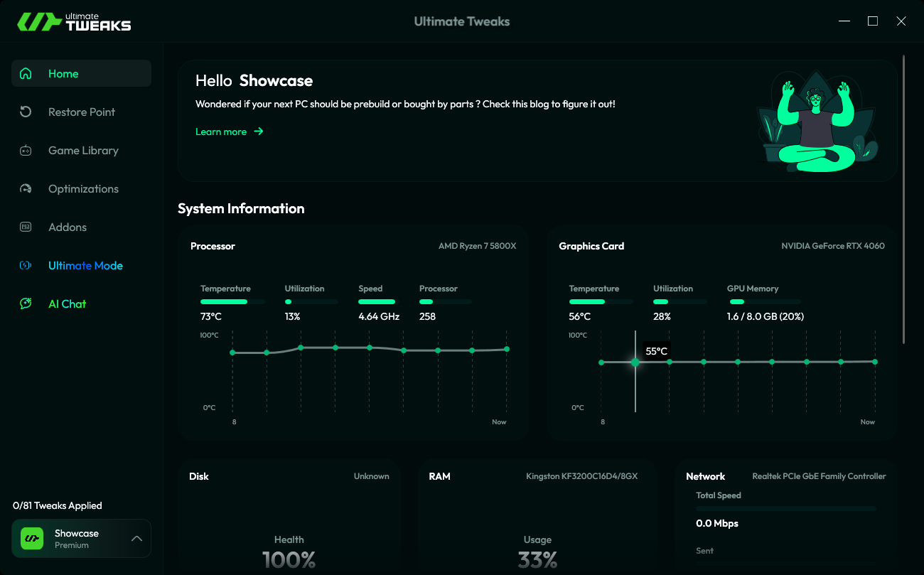Image resolution: width=924 pixels, height=575 pixels.
Task: Click the GPU Temperature progress bar
Action: 601,301
